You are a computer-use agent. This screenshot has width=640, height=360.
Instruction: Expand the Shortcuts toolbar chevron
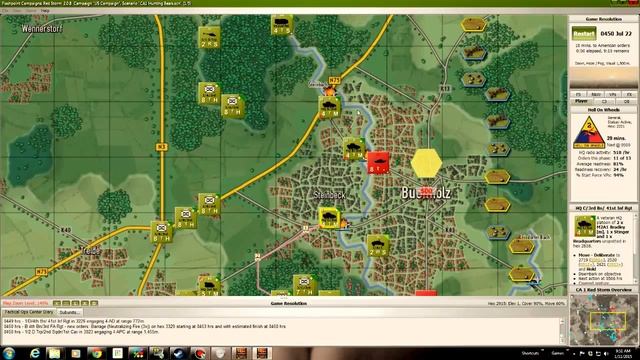click(543, 351)
